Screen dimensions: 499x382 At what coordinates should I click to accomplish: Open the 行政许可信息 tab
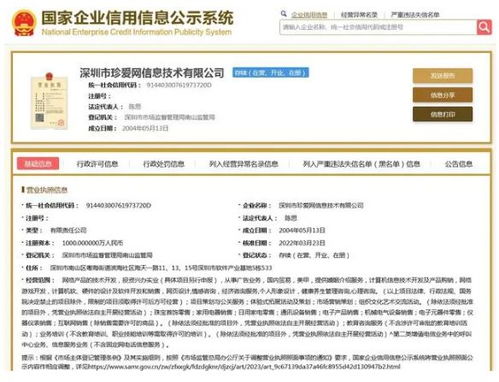click(97, 164)
